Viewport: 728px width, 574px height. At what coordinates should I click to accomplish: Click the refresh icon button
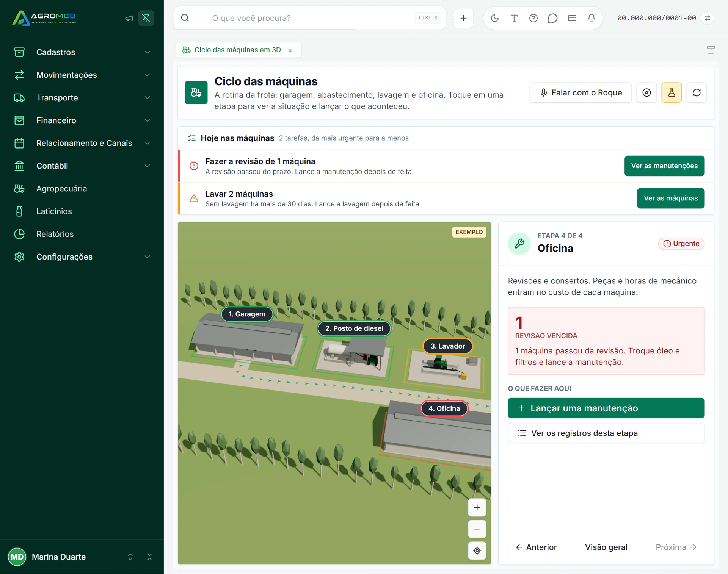click(x=697, y=92)
